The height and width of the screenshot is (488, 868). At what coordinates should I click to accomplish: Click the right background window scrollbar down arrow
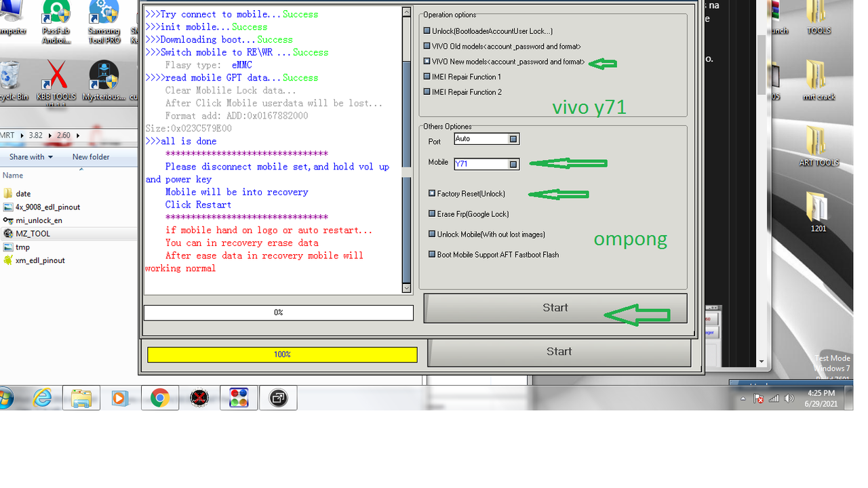click(x=762, y=361)
